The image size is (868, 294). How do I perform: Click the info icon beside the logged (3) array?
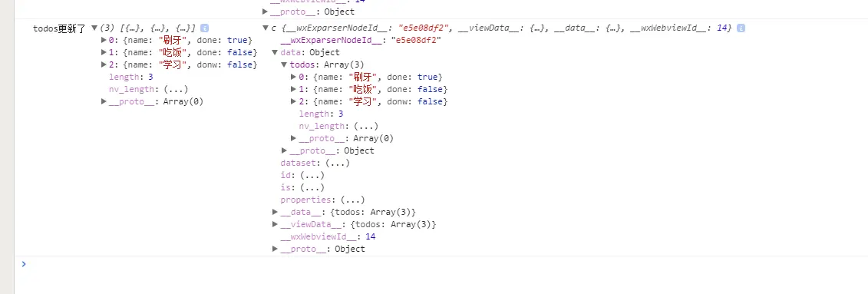[x=204, y=28]
